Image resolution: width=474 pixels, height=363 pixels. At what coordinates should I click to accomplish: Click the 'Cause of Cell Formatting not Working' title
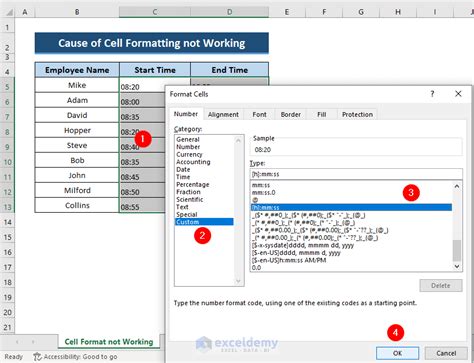(152, 43)
